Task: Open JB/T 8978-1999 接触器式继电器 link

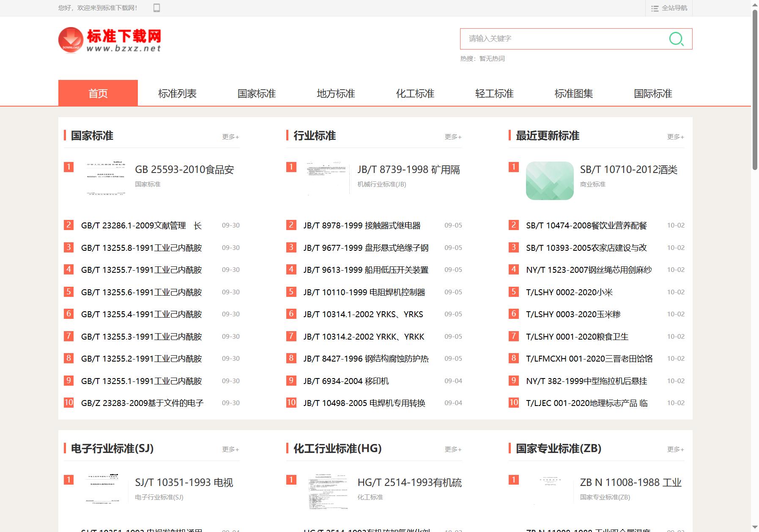Action: click(362, 225)
